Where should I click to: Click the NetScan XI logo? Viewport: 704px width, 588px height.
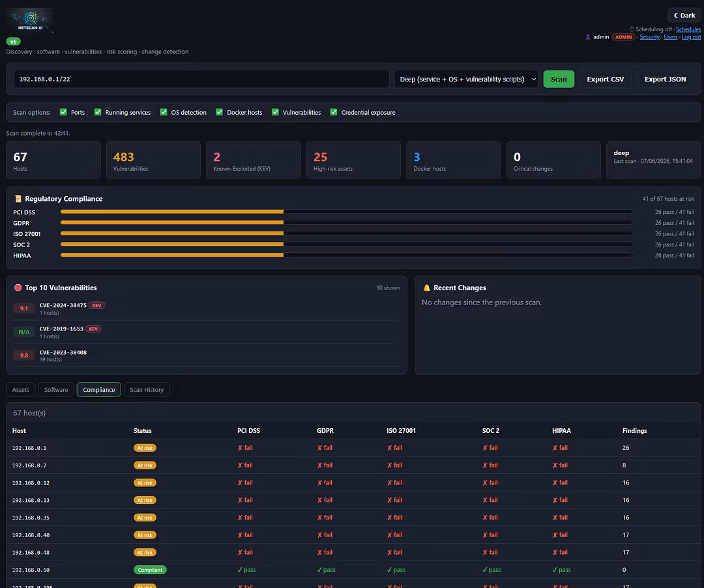(31, 21)
